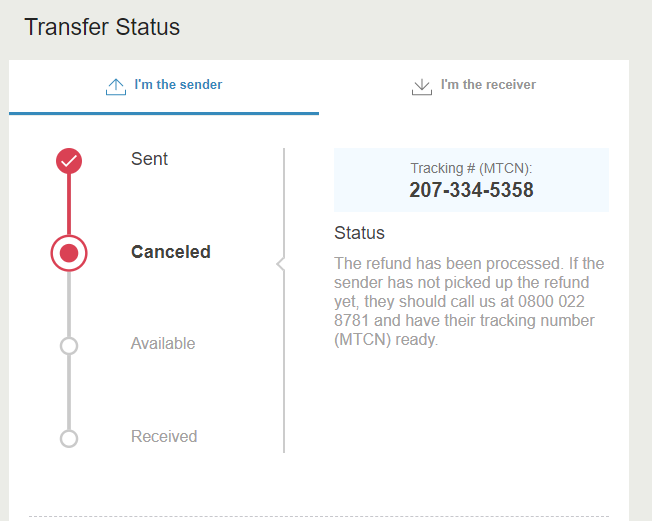Viewport: 652px width, 521px height.
Task: Click the download arrow receiver icon
Action: point(422,86)
